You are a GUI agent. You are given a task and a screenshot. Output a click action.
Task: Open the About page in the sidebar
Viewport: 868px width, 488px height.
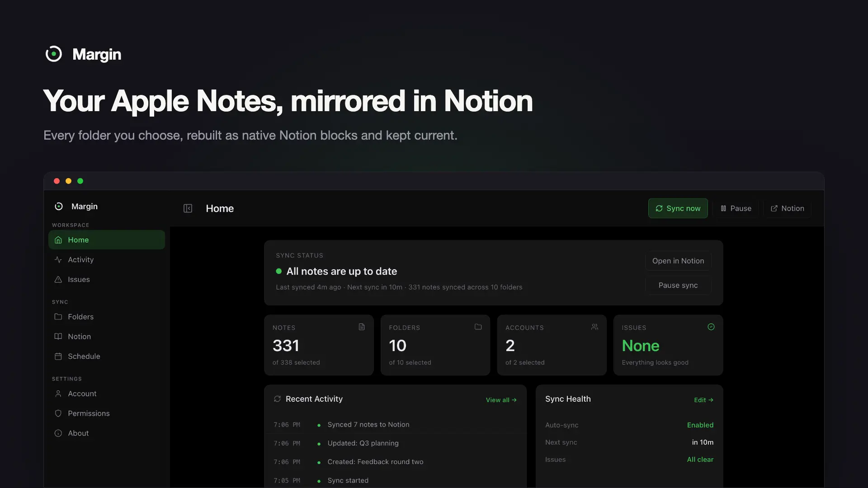(107, 433)
